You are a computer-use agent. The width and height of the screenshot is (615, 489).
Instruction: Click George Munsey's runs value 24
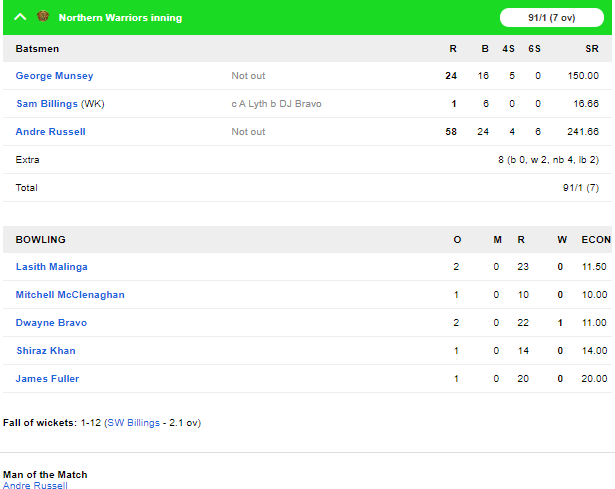click(451, 76)
